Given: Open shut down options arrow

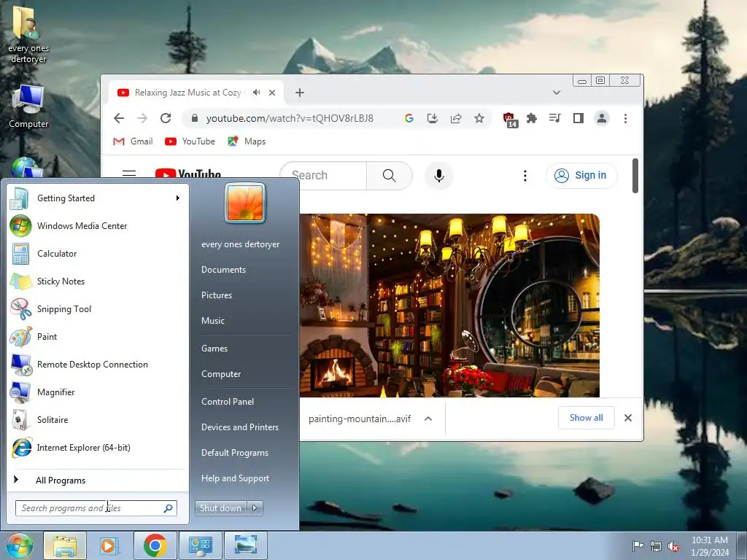Looking at the screenshot, I should point(255,508).
